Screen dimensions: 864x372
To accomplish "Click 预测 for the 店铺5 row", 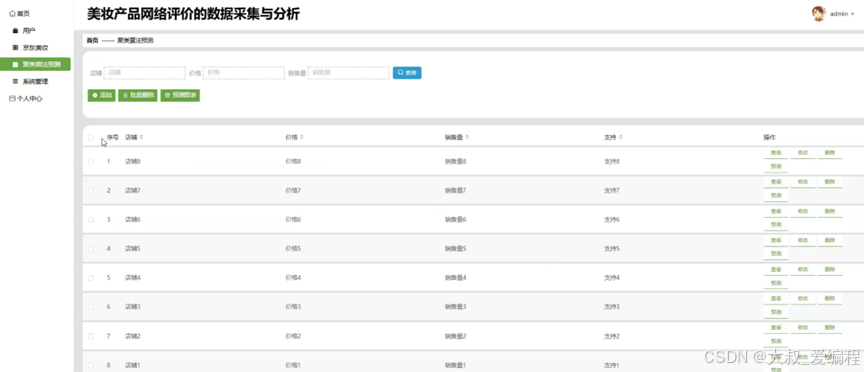I will (776, 254).
